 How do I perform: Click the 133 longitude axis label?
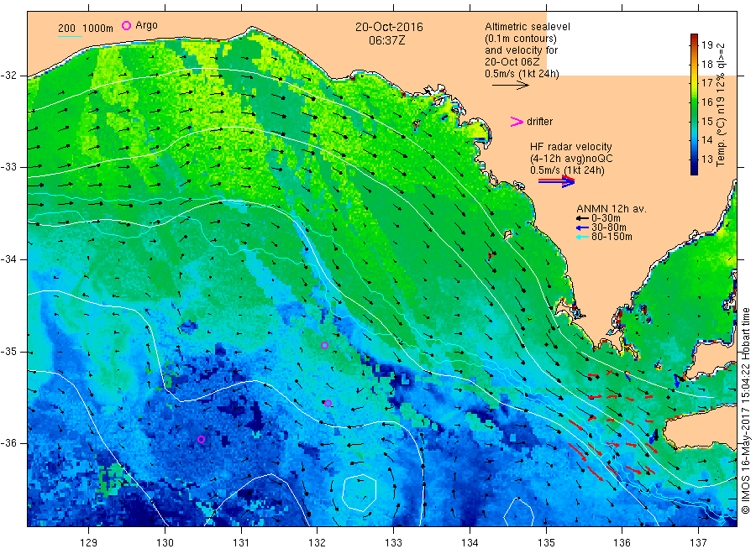393,543
